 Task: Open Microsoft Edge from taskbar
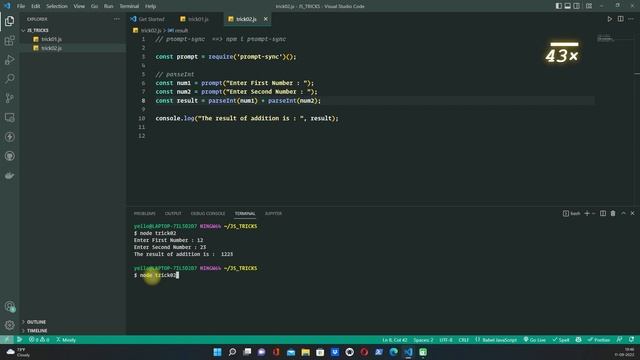click(393, 352)
